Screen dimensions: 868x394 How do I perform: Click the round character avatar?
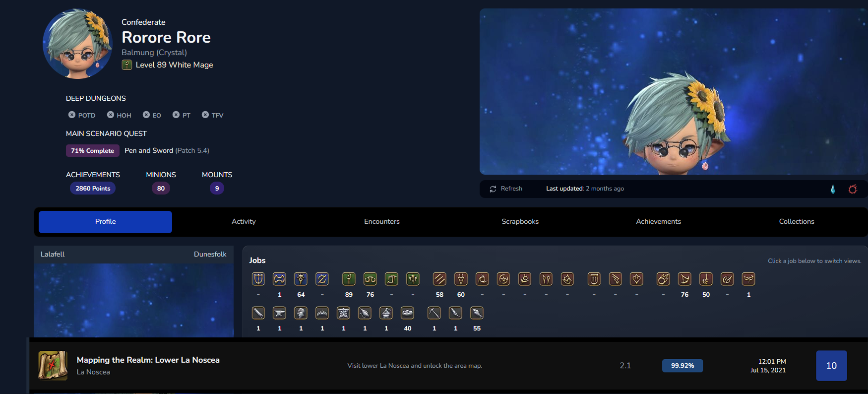pos(78,44)
